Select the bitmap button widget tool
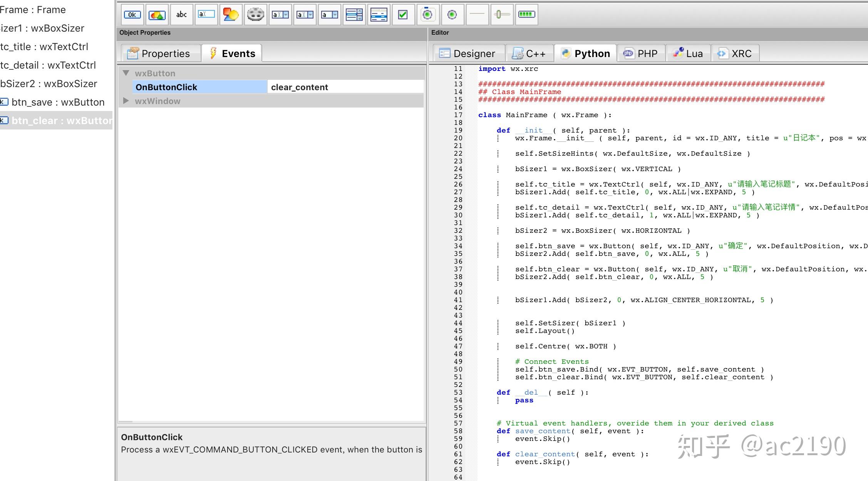 pyautogui.click(x=157, y=15)
